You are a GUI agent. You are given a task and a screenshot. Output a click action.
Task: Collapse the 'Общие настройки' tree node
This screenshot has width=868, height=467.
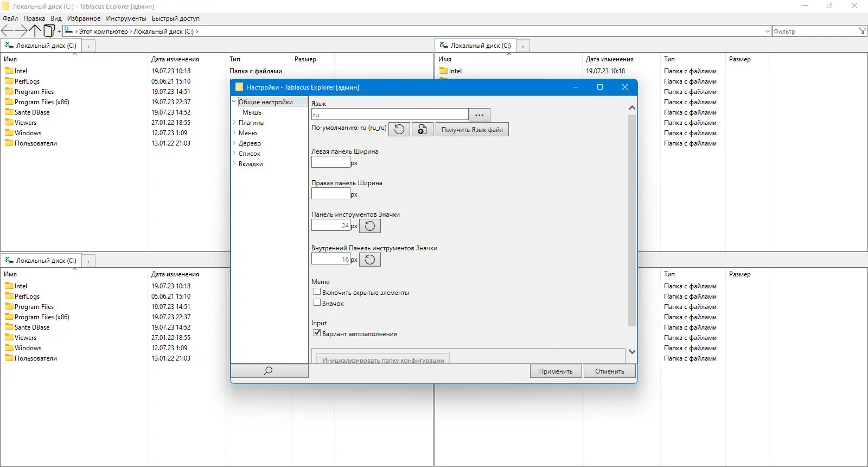234,102
